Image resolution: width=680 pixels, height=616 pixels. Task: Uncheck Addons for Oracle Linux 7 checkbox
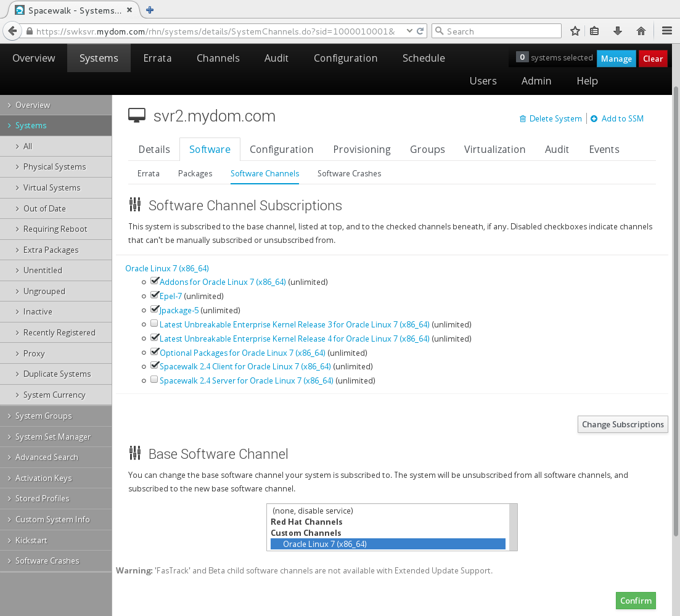coord(154,281)
